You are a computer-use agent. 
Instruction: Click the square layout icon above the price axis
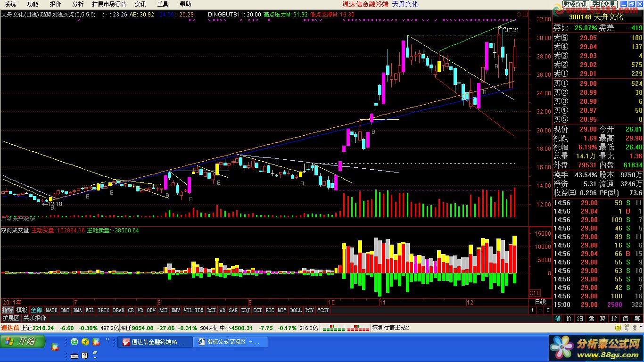click(525, 14)
